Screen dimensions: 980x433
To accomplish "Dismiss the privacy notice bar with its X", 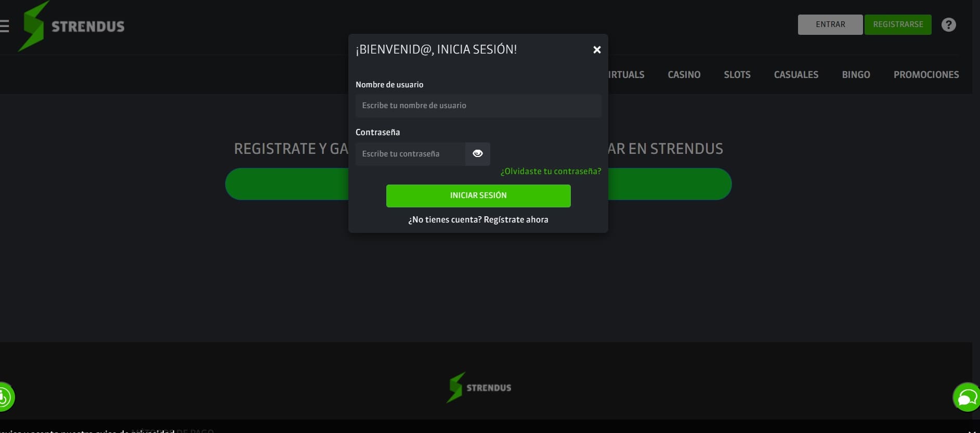I will [x=972, y=431].
